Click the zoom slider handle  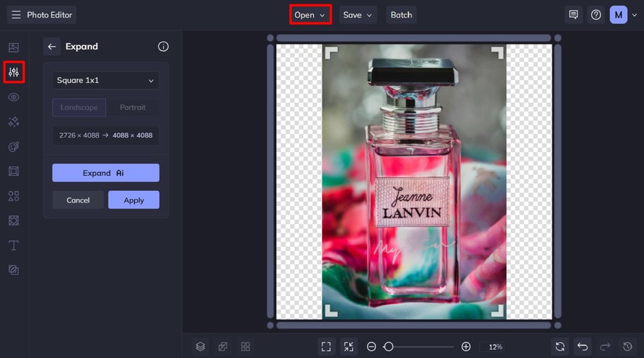389,346
